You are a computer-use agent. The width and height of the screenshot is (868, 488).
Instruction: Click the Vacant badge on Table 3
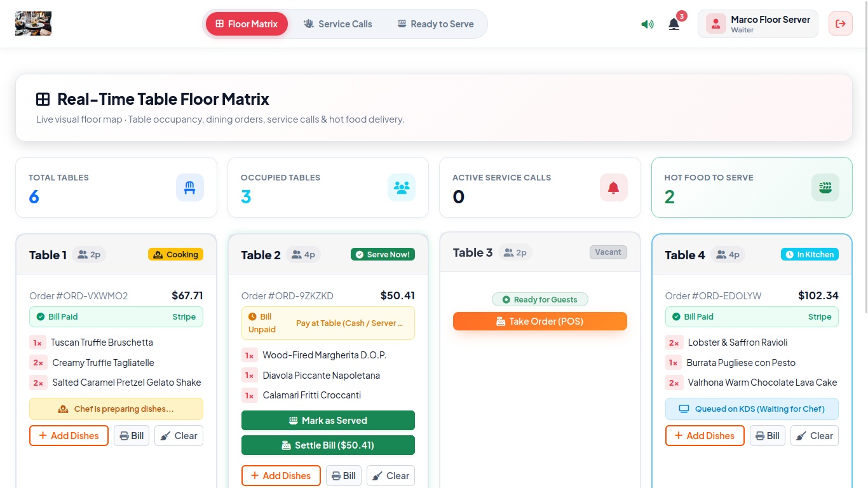(x=608, y=252)
